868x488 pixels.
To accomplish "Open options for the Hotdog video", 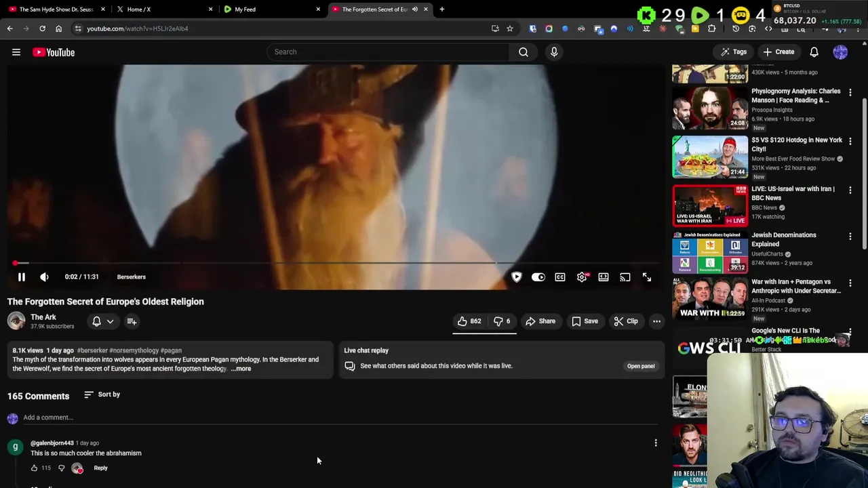I will 850,142.
